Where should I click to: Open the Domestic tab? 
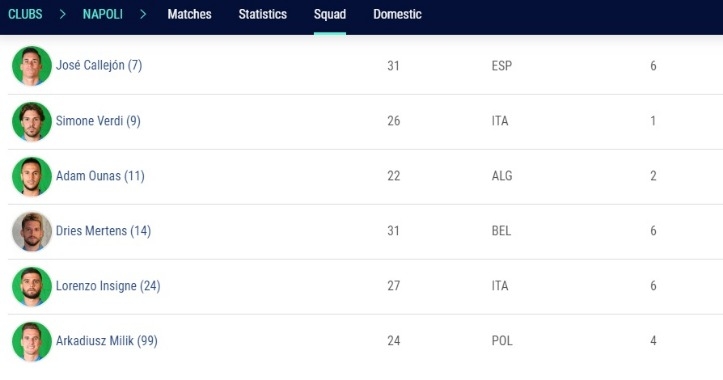(397, 14)
